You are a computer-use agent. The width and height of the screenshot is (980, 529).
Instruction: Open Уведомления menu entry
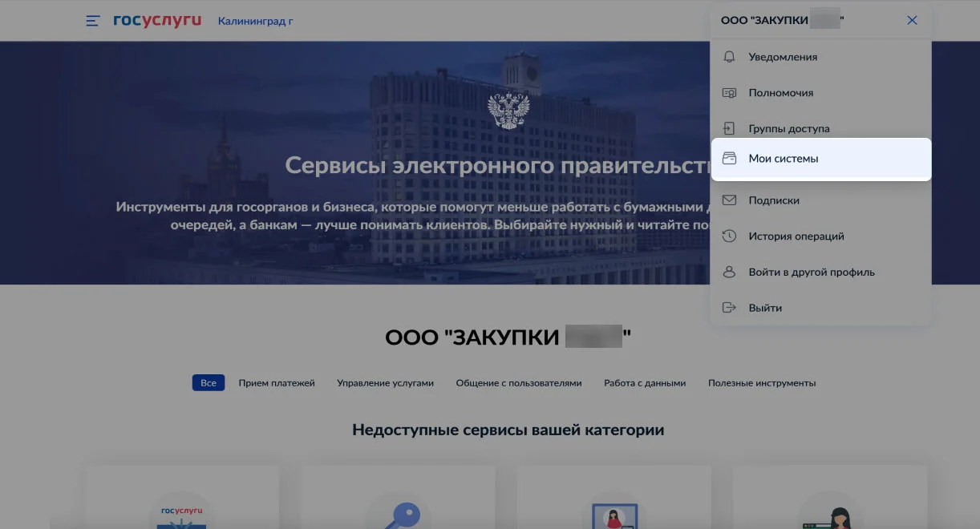pyautogui.click(x=820, y=57)
